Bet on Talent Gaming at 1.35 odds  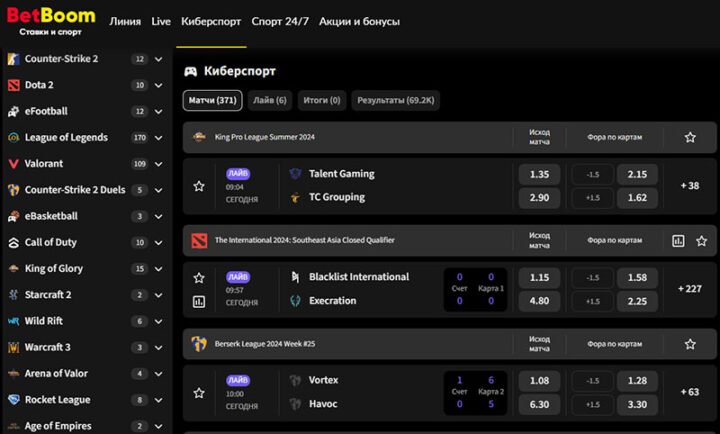click(x=539, y=174)
